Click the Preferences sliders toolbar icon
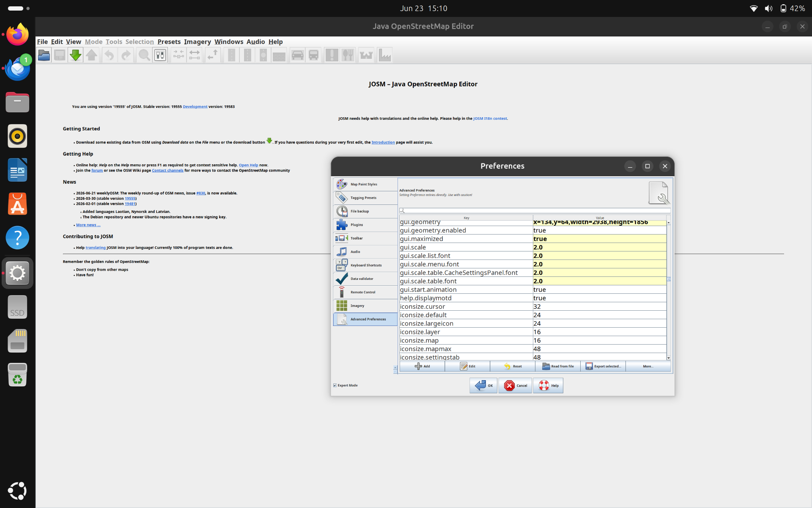Viewport: 812px width, 508px height. coord(160,55)
